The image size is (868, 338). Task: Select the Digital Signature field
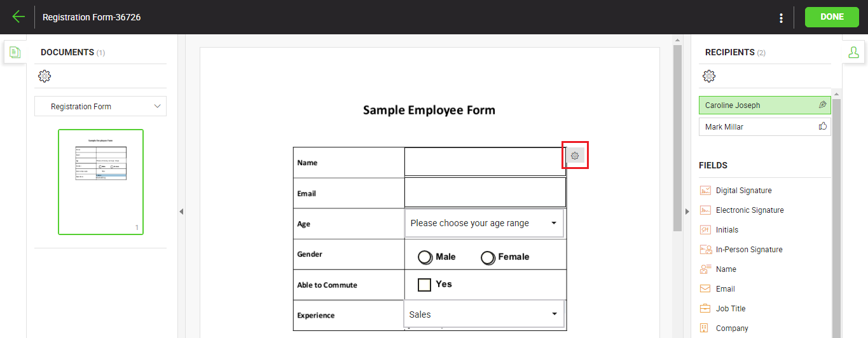tap(743, 191)
